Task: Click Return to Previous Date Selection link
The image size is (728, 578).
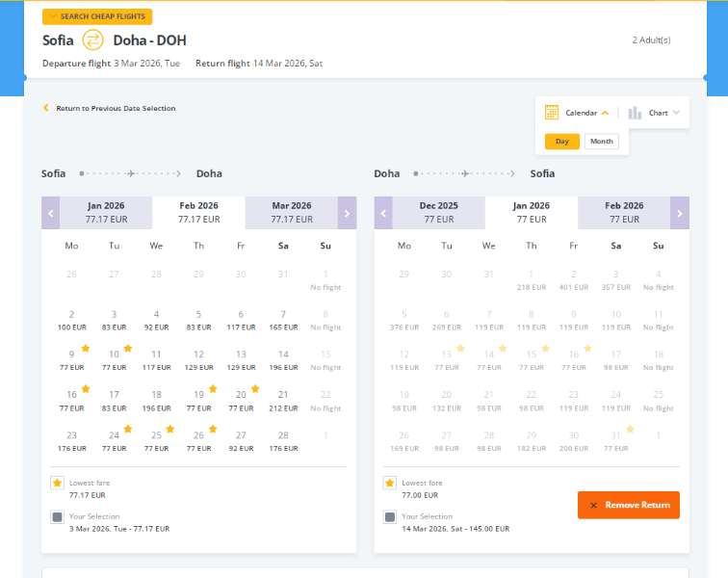Action: [x=116, y=108]
